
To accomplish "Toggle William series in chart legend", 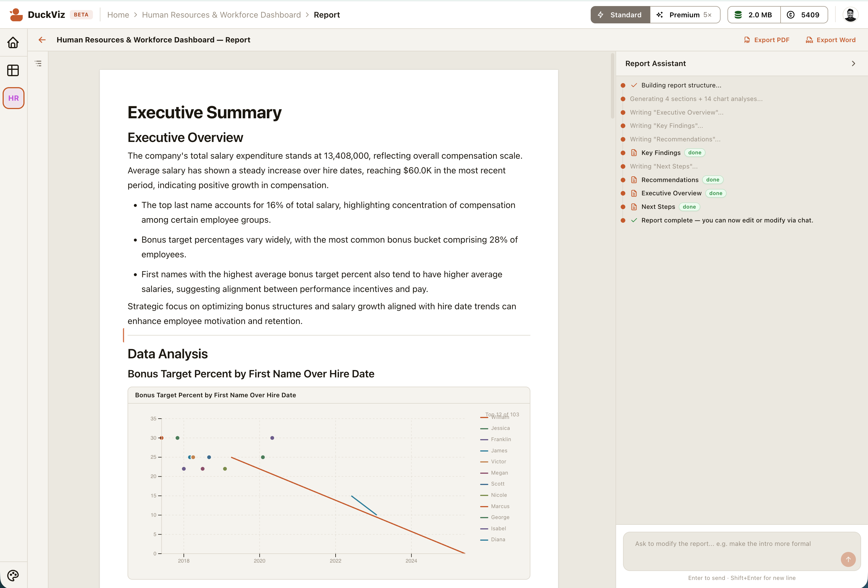I will click(495, 417).
